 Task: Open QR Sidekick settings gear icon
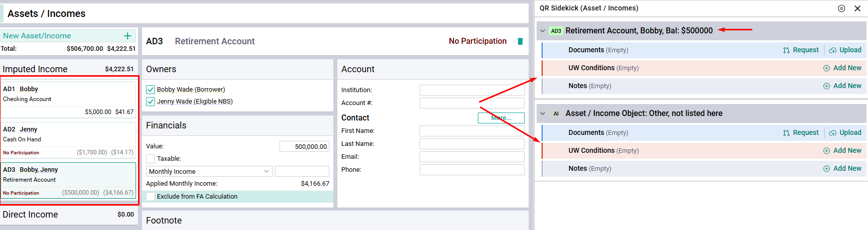842,8
